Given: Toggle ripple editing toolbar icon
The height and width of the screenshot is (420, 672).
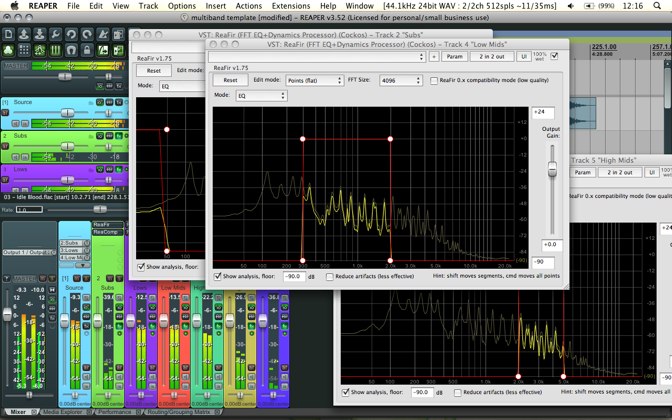Looking at the screenshot, I should [39, 50].
